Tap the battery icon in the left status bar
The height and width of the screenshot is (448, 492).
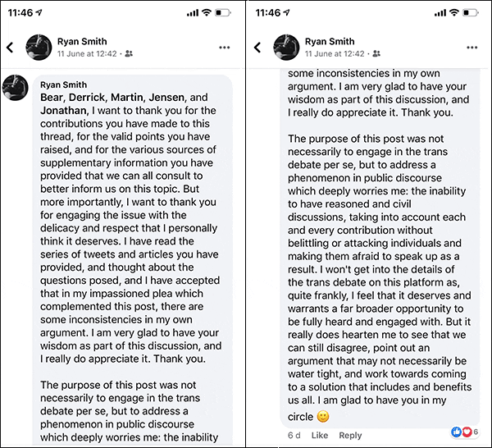pyautogui.click(x=224, y=13)
